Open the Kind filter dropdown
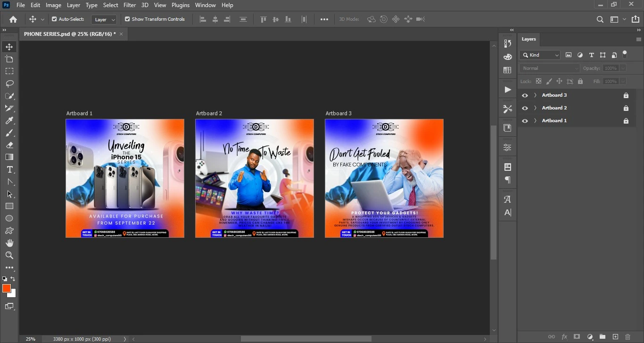Screen dimensions: 644x343 tap(540, 55)
